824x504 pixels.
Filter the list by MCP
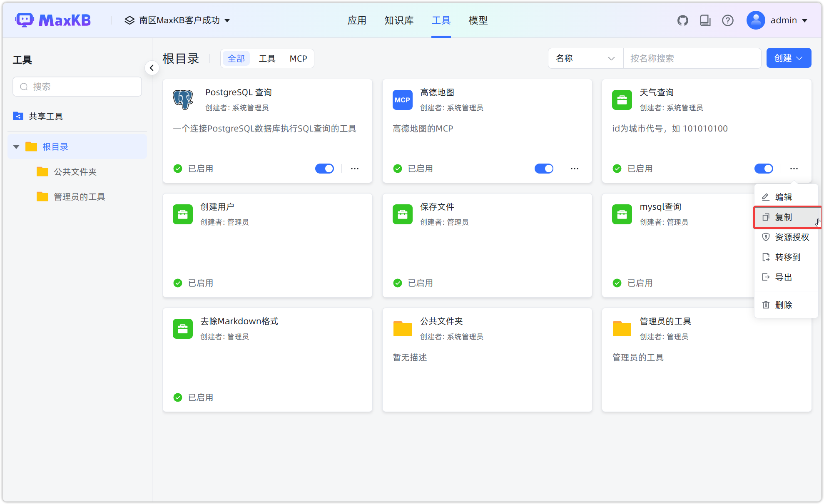coord(298,59)
